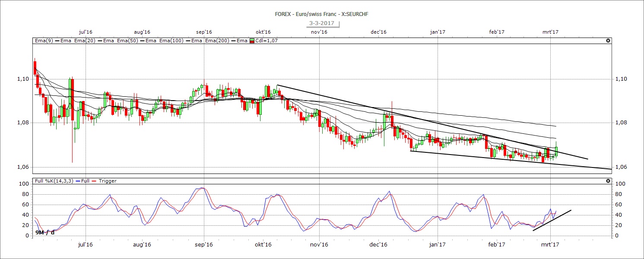This screenshot has height=259, width=644.
Task: Click the top axis label jan'17
Action: [x=438, y=32]
